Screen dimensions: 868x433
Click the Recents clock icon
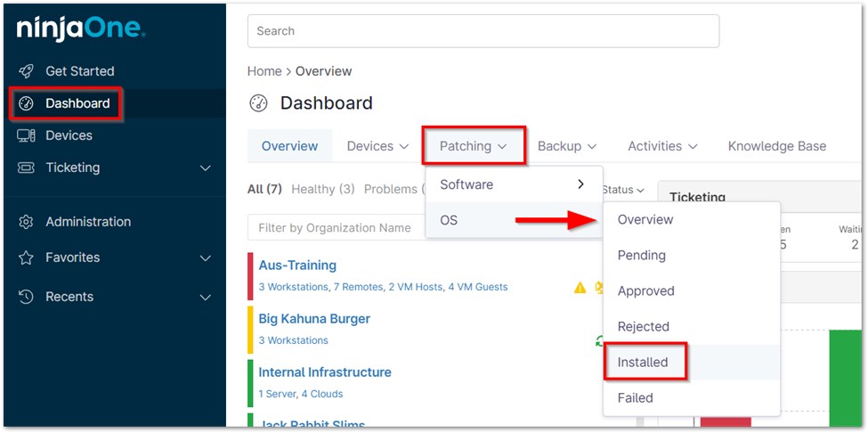click(x=27, y=297)
